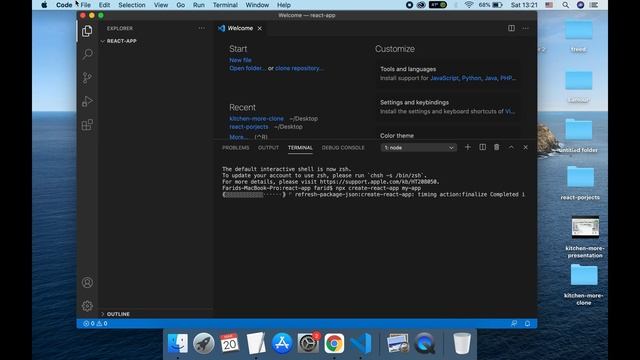This screenshot has height=360, width=640.
Task: Close the Welcome tab
Action: coord(260,28)
